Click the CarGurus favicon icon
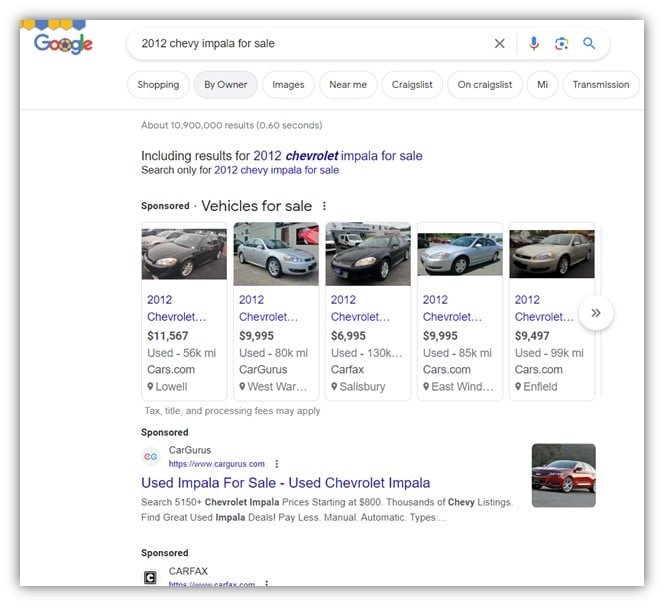This screenshot has width=664, height=606. click(150, 457)
